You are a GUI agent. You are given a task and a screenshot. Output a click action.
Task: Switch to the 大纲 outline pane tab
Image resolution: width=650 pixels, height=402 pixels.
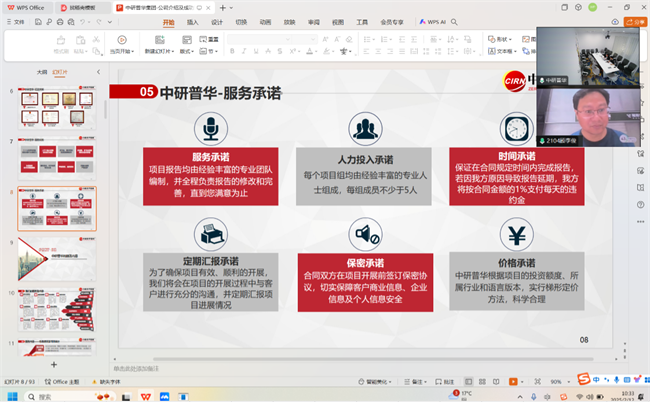pos(41,72)
